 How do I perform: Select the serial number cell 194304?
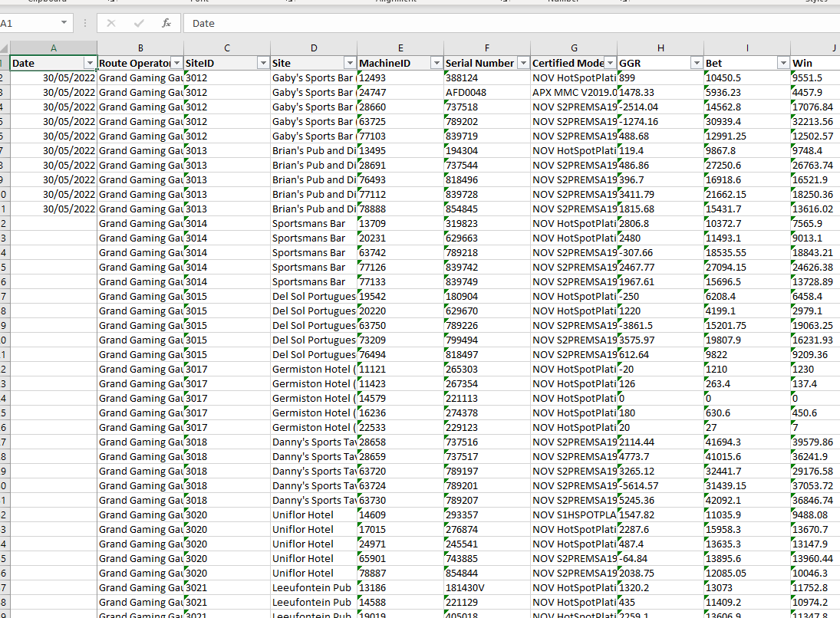click(487, 150)
